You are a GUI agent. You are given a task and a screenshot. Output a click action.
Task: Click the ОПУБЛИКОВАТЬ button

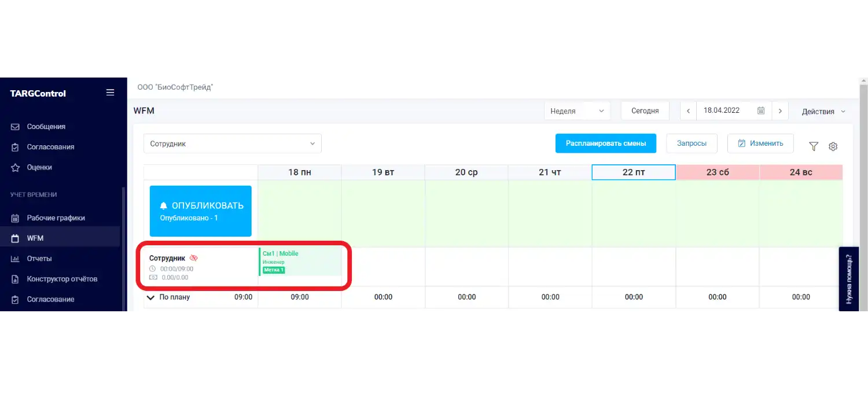(201, 211)
